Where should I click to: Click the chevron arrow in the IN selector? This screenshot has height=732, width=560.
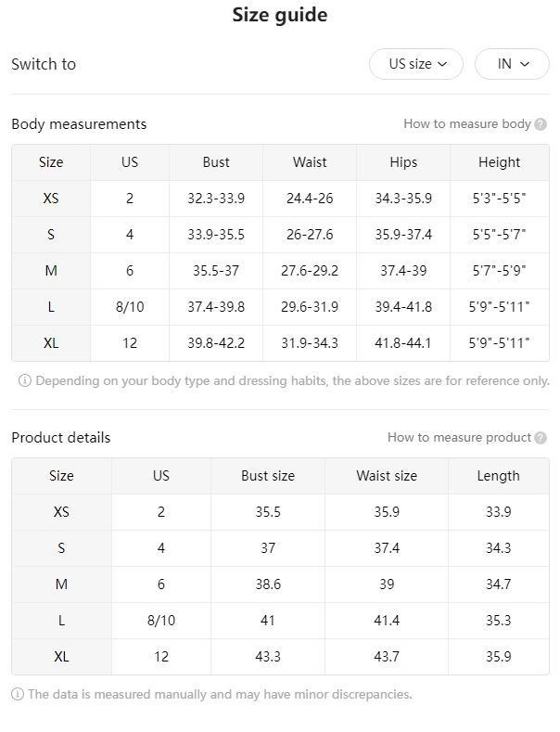tap(525, 64)
